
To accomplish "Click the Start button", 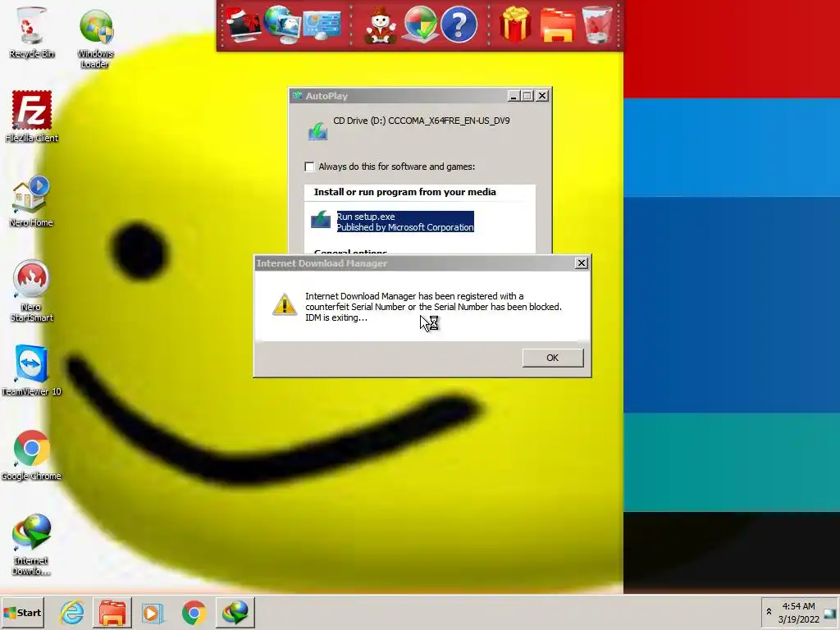I will pos(22,612).
